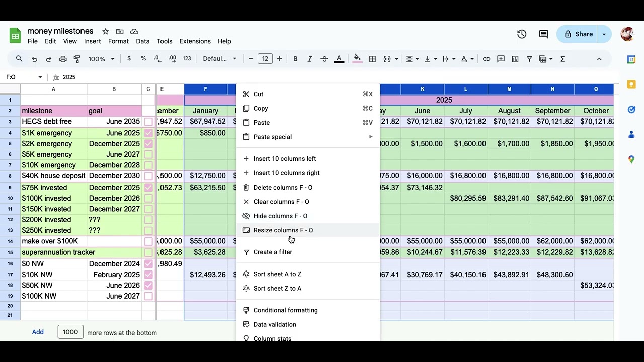Image resolution: width=644 pixels, height=362 pixels.
Task: Open Contacts in side panel
Action: point(631,135)
